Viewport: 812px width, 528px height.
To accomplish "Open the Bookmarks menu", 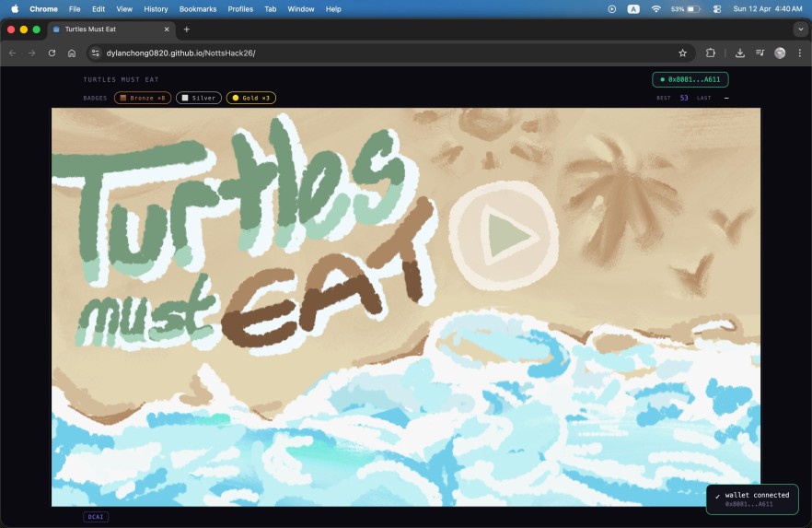I will click(198, 9).
